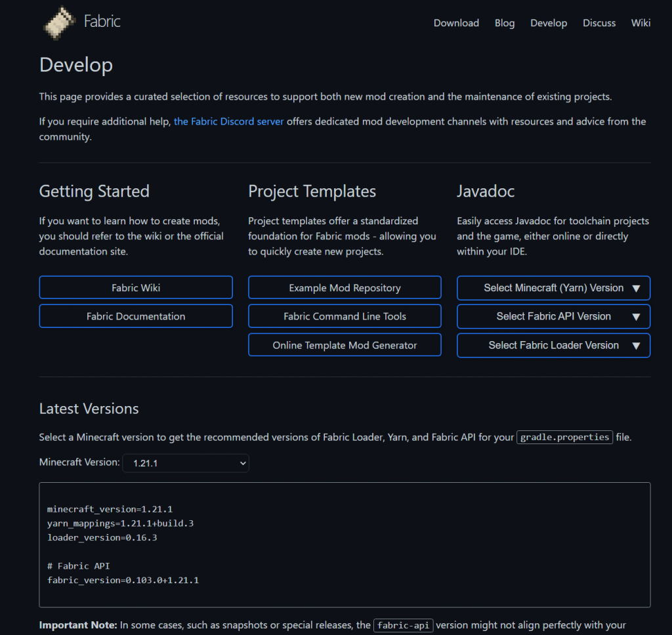Click the Project Templates heading
Image resolution: width=672 pixels, height=635 pixels.
click(312, 191)
